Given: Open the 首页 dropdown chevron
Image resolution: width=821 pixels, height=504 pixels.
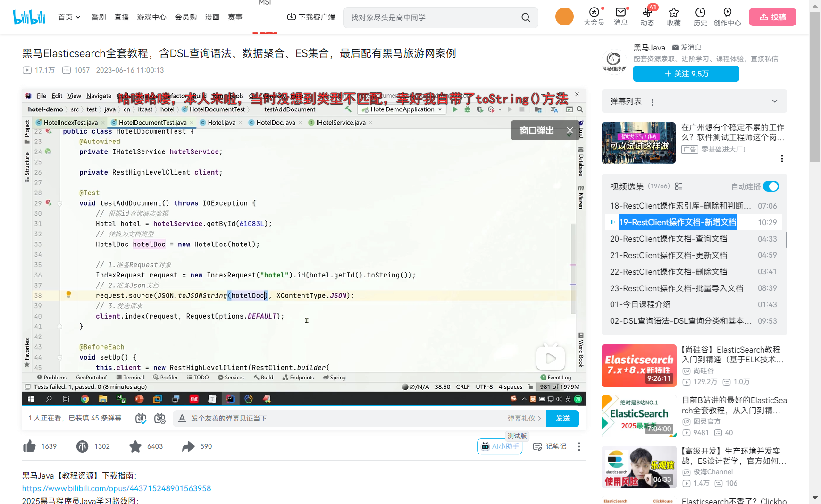Looking at the screenshot, I should tap(78, 17).
